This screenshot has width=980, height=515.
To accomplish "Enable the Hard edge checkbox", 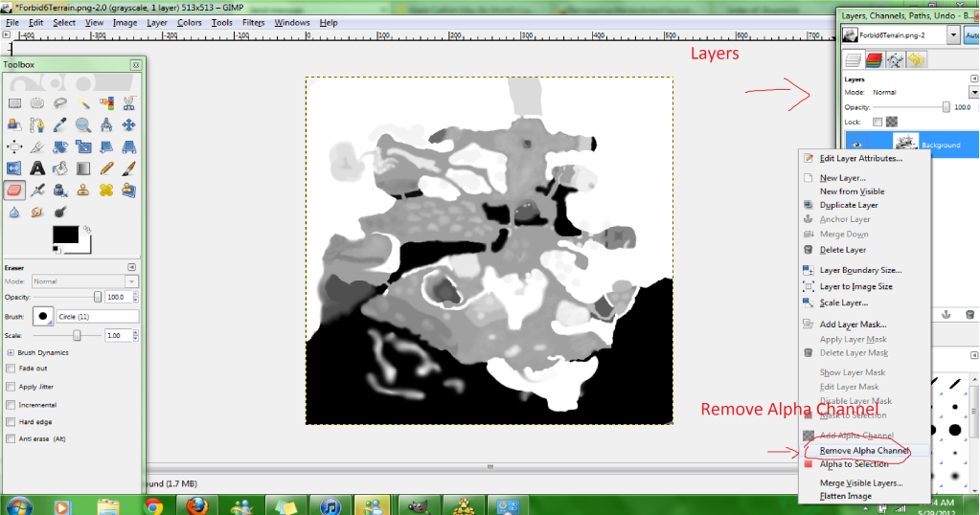I will pos(11,421).
